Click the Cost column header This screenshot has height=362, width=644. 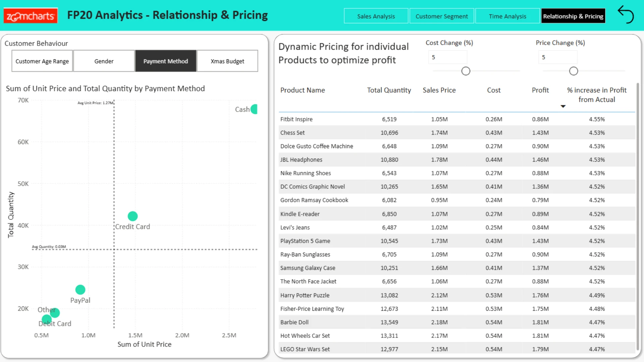tap(494, 90)
